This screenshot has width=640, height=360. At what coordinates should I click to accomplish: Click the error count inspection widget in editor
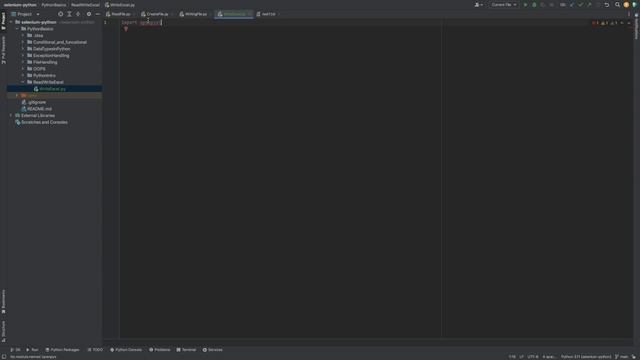click(596, 23)
